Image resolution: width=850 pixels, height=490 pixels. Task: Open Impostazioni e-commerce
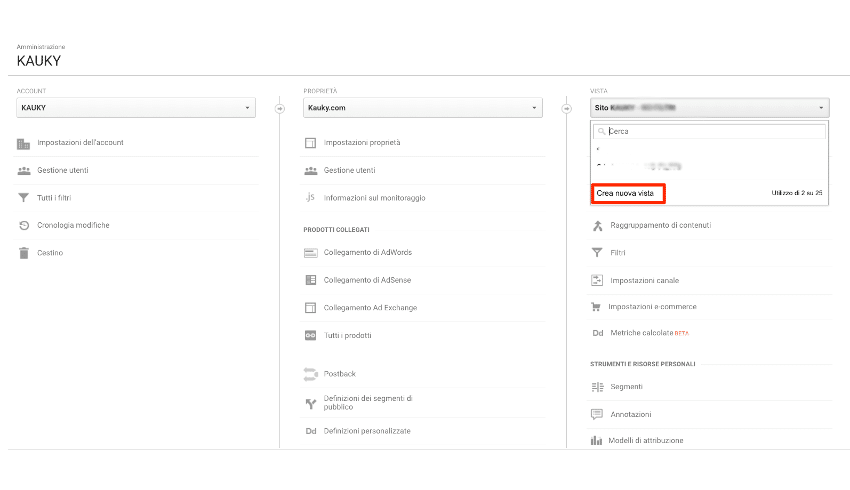pyautogui.click(x=652, y=307)
